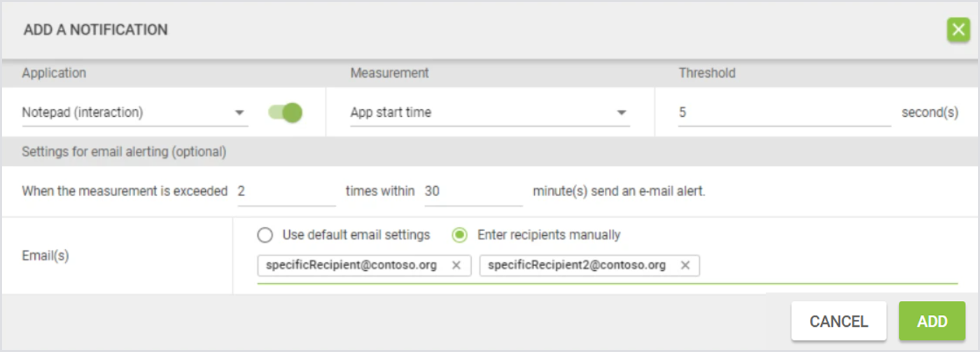980x352 pixels.
Task: Remove specificRecipient2@contoso.org from the recipients
Action: pyautogui.click(x=685, y=265)
